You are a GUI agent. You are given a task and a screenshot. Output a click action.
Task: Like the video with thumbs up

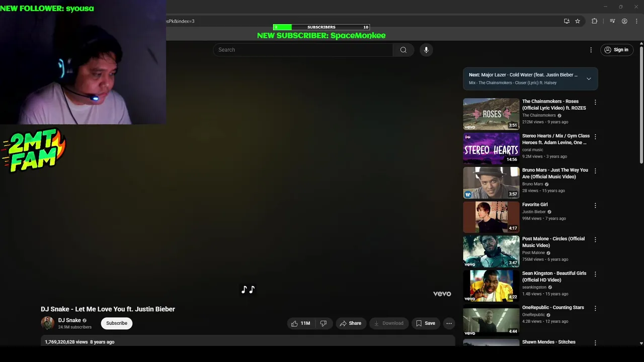click(300, 323)
